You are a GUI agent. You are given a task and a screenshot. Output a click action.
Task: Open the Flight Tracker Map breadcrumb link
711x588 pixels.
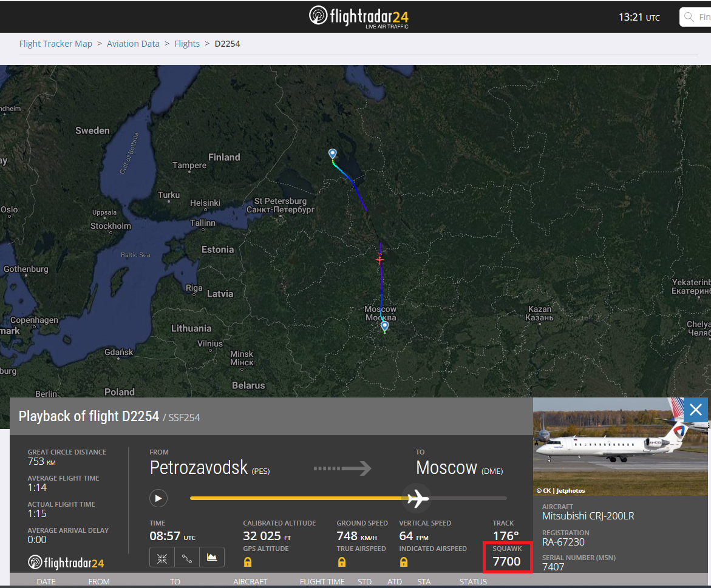pyautogui.click(x=55, y=44)
